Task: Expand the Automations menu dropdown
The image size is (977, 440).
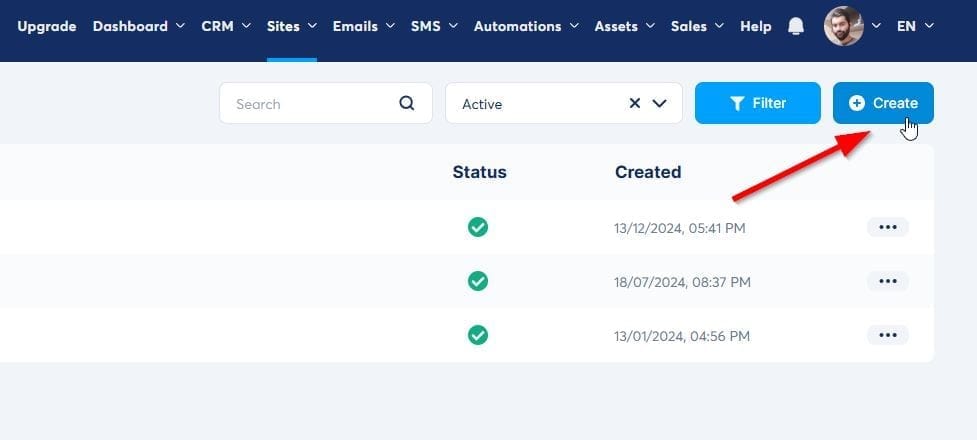Action: click(x=525, y=26)
